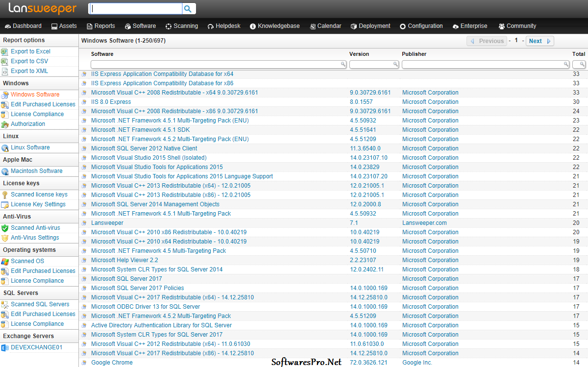Click the search magnifier icon in header
Screen dimensions: 588x367
pyautogui.click(x=188, y=9)
